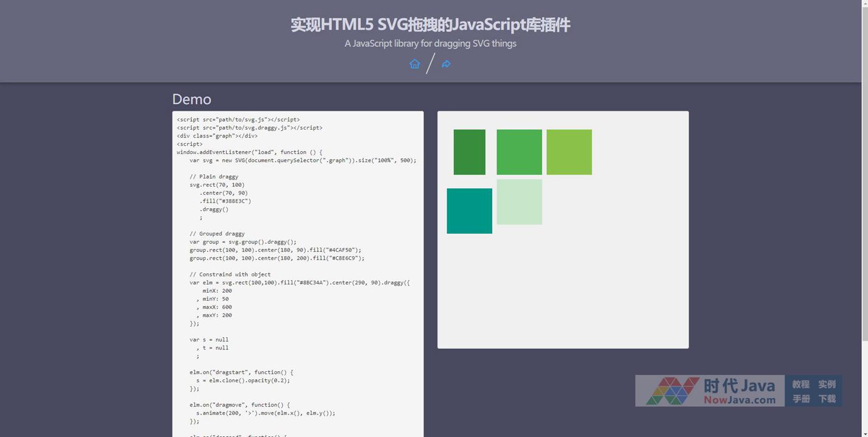Viewport: 868px width, 437px height.
Task: Click the code line 'elm.on("dragstart", function() {'
Action: (241, 372)
